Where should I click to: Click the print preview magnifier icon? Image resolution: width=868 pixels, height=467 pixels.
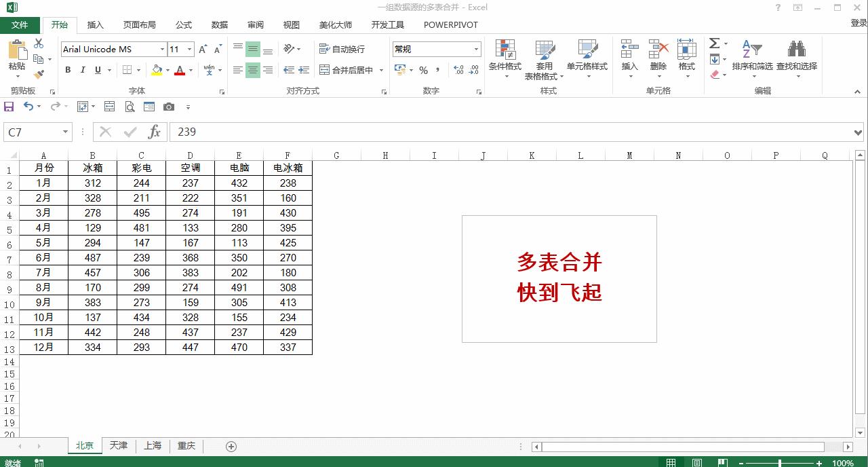(130, 107)
